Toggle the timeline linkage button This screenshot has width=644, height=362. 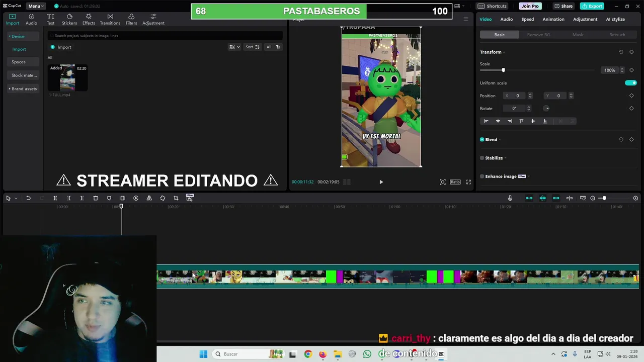pos(556,198)
